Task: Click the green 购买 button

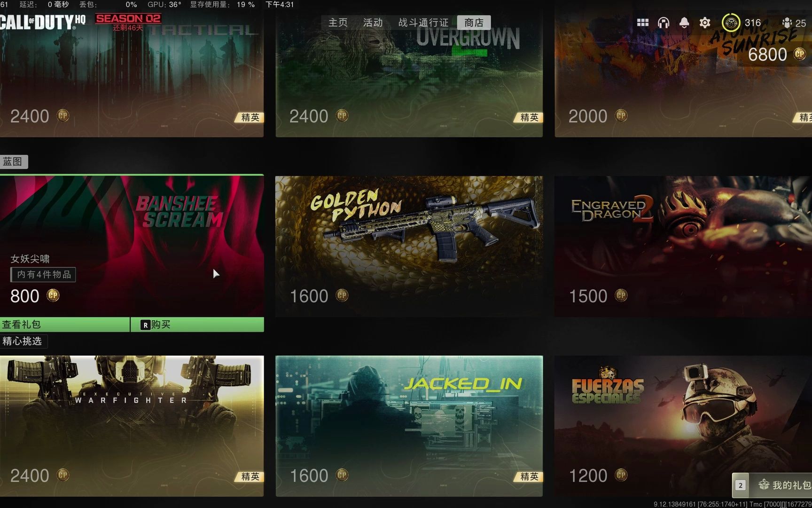Action: 197,325
